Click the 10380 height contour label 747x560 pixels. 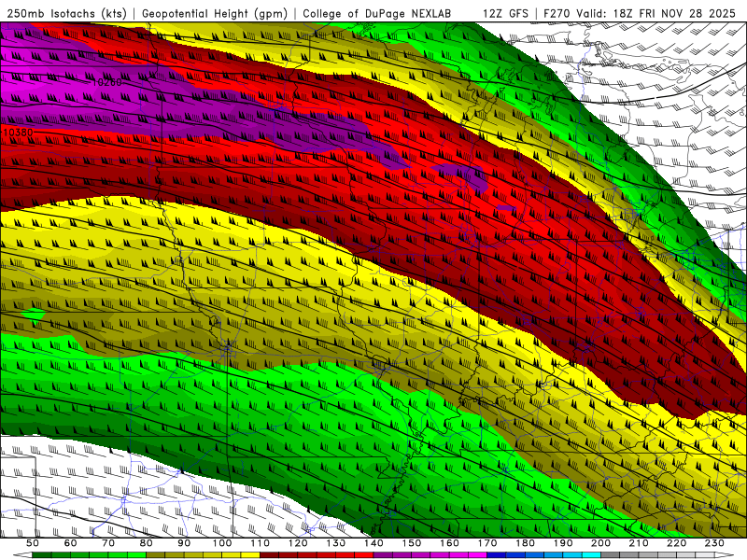(18, 132)
